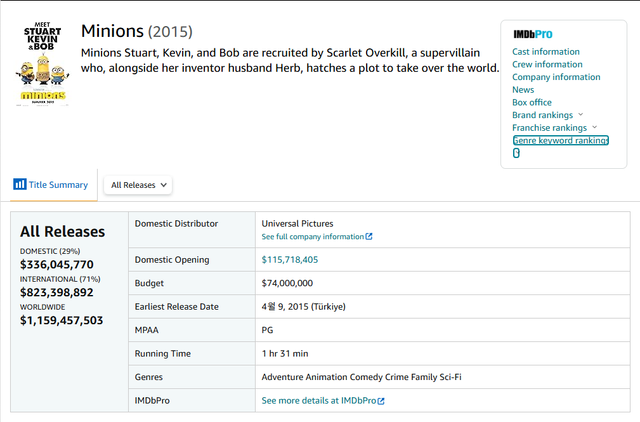Open Cast information link
Viewport: 640px width, 422px height.
click(545, 51)
